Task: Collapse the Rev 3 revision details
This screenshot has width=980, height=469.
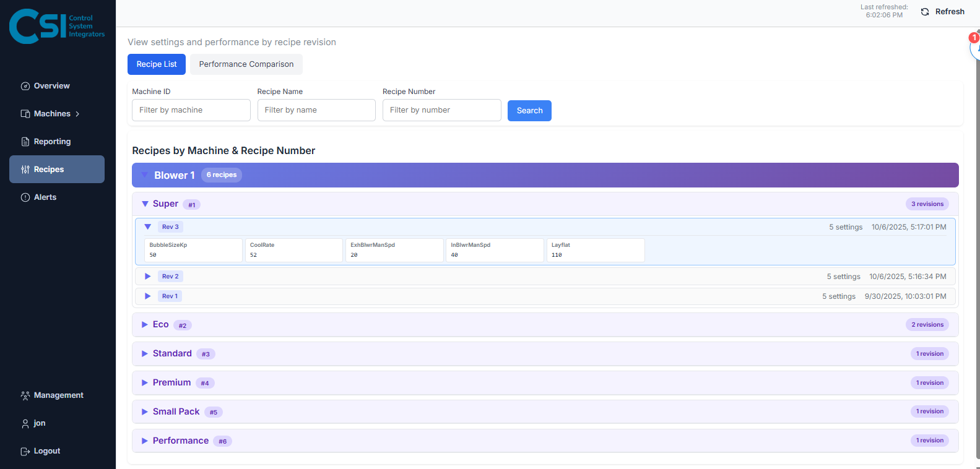Action: (x=148, y=226)
